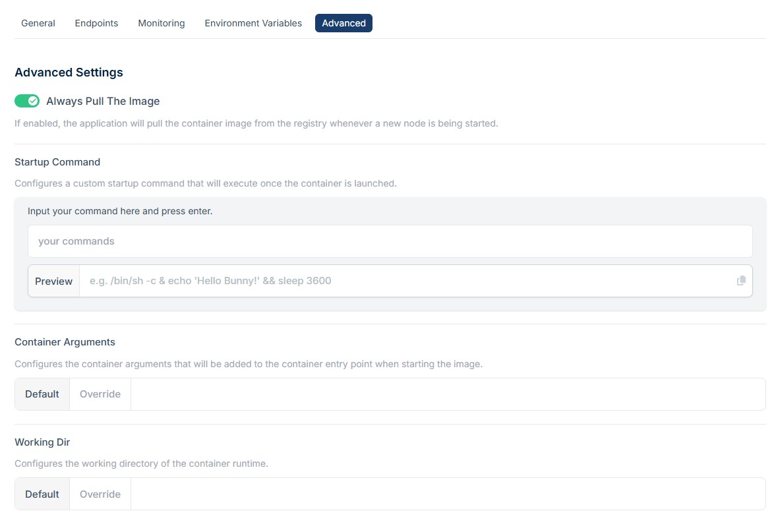Open the Monitoring tab

[162, 23]
